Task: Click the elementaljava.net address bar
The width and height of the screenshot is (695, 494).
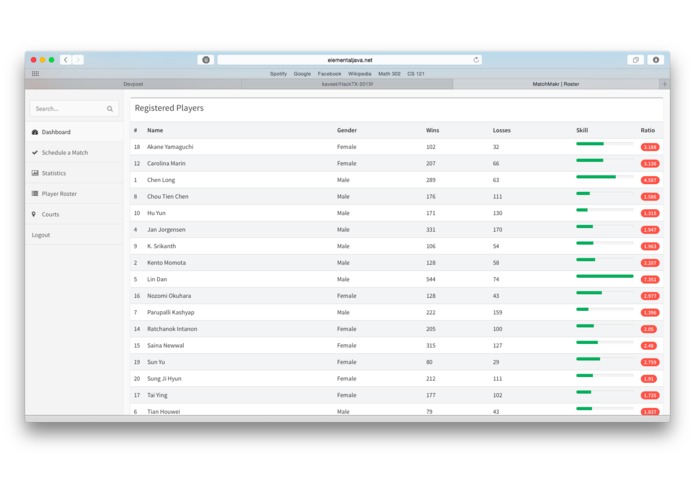Action: pos(350,60)
